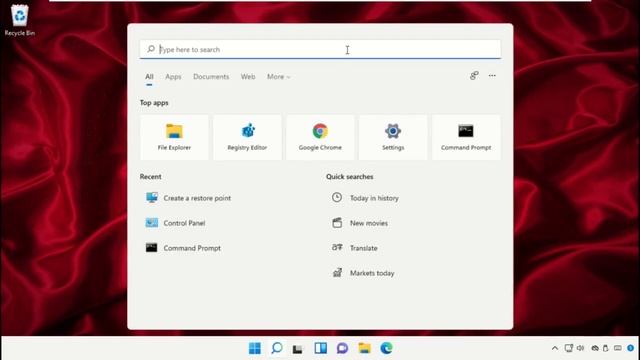Show hidden system tray icons

[555, 348]
